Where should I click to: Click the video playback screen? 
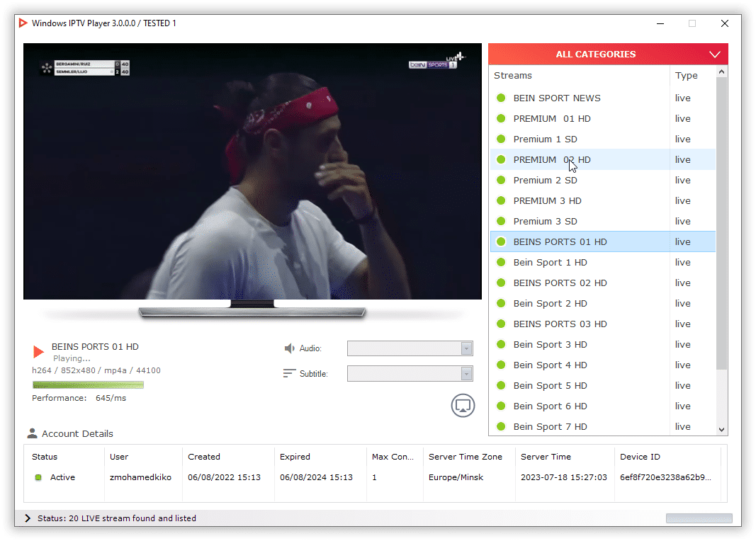252,171
